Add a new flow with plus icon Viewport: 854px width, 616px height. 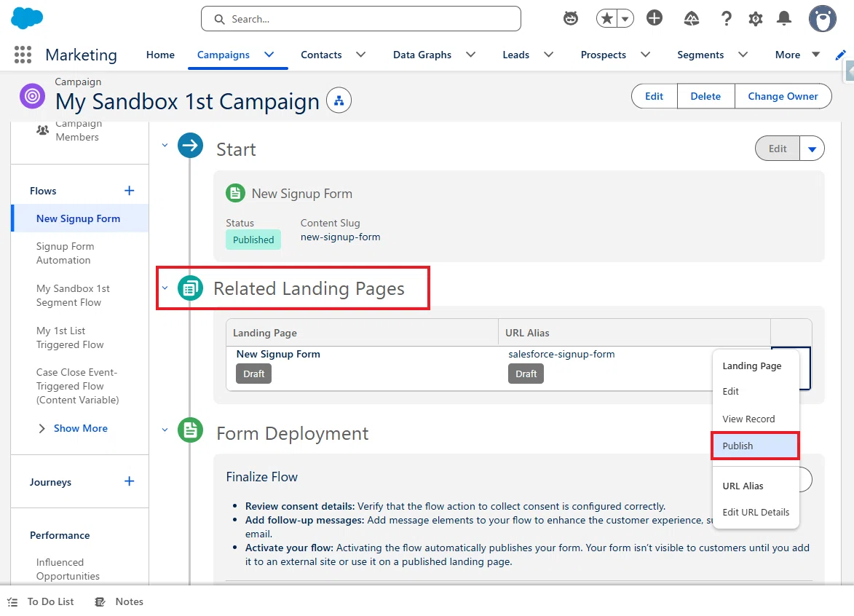pyautogui.click(x=129, y=191)
